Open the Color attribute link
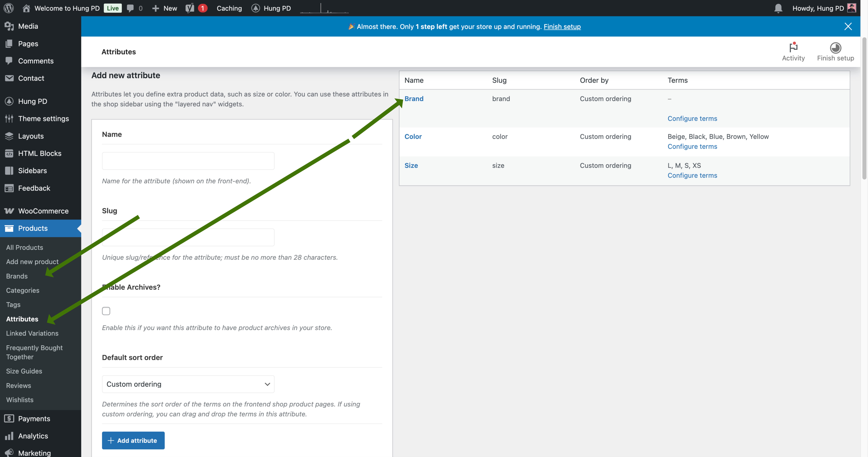This screenshot has width=868, height=457. click(413, 136)
